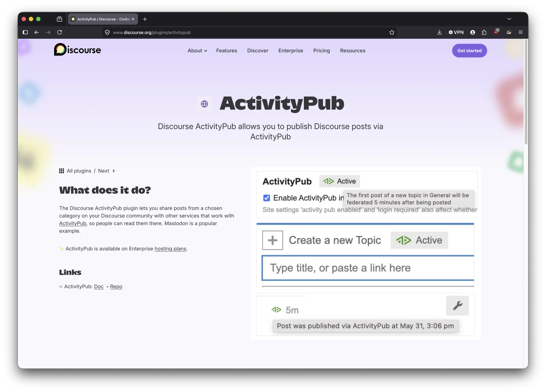Open the downloads icon
546x392 pixels.
pyautogui.click(x=439, y=32)
